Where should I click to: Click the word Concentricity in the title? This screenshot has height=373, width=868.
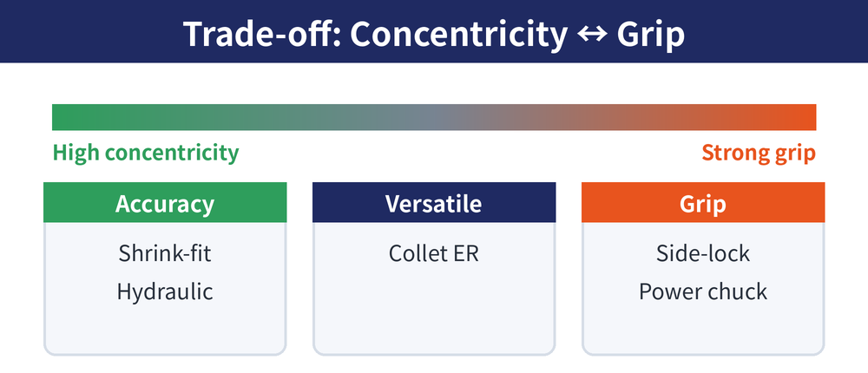tap(458, 35)
